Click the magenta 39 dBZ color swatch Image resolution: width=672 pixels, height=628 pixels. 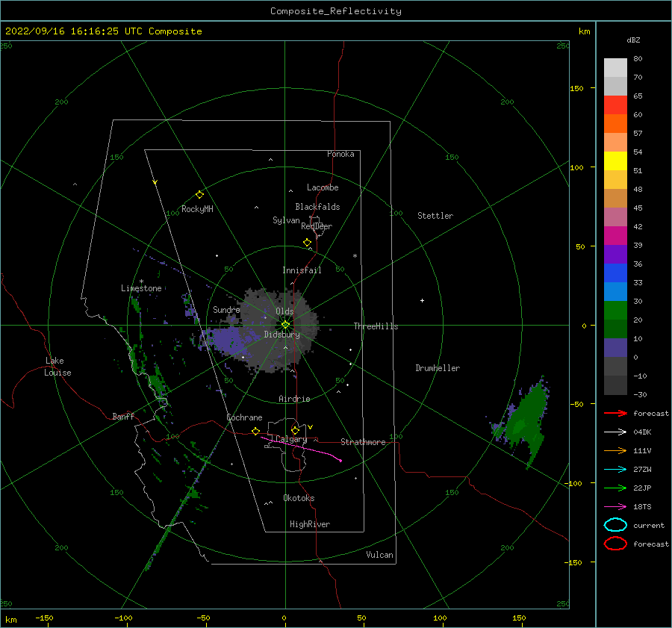[615, 235]
